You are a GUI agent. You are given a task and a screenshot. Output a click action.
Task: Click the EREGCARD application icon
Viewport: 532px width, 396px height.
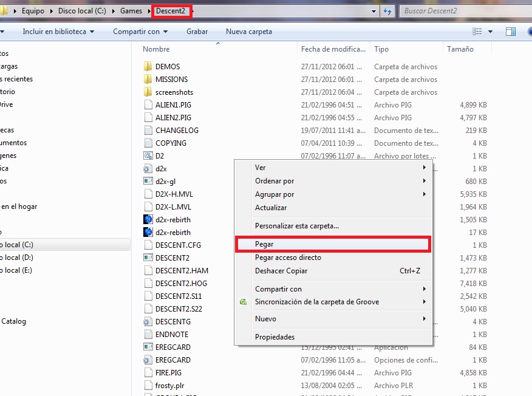(x=148, y=347)
